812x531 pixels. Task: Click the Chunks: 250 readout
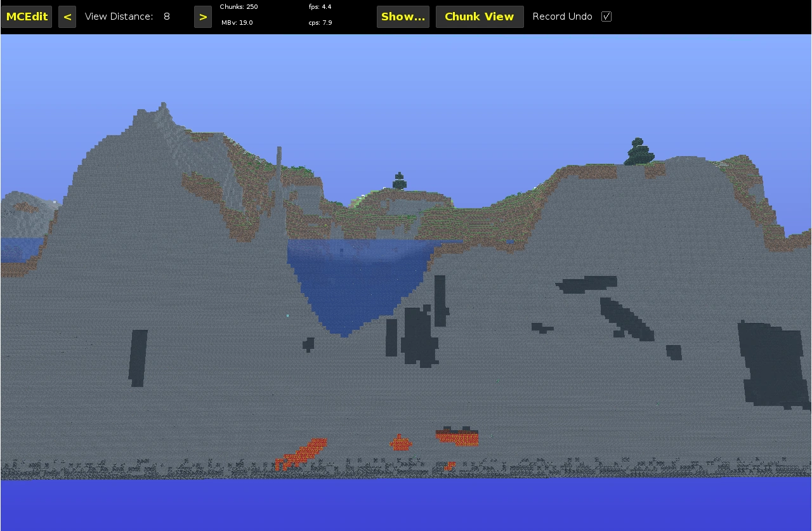[239, 7]
